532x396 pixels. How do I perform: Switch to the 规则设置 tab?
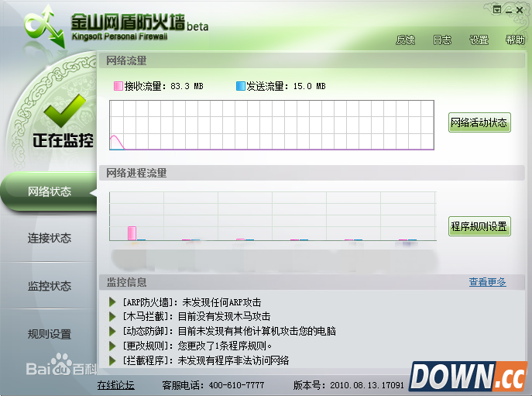pos(50,334)
